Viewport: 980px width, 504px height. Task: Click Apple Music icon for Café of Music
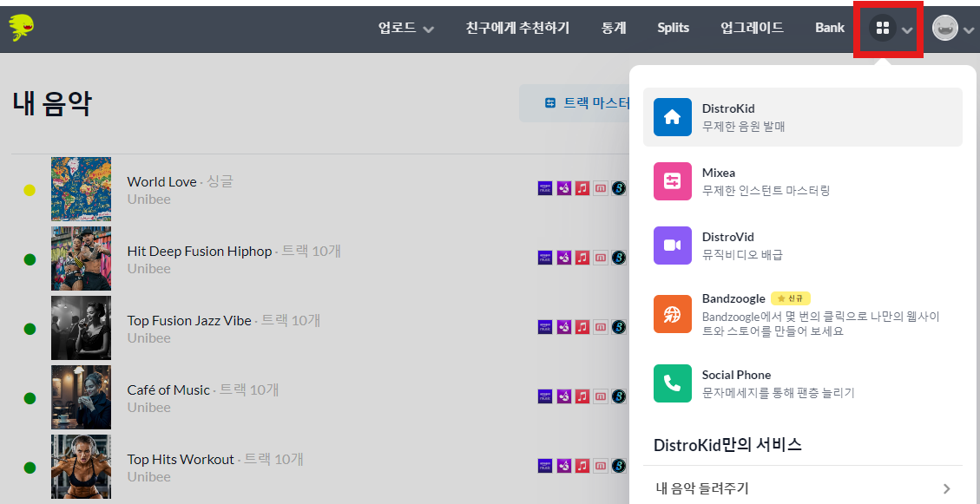tap(582, 396)
